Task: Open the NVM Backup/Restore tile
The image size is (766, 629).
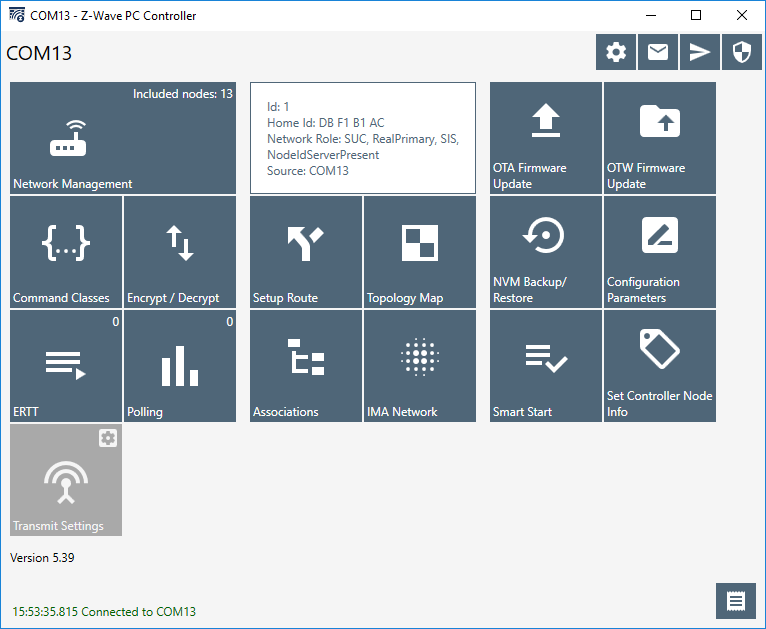Action: pyautogui.click(x=546, y=252)
